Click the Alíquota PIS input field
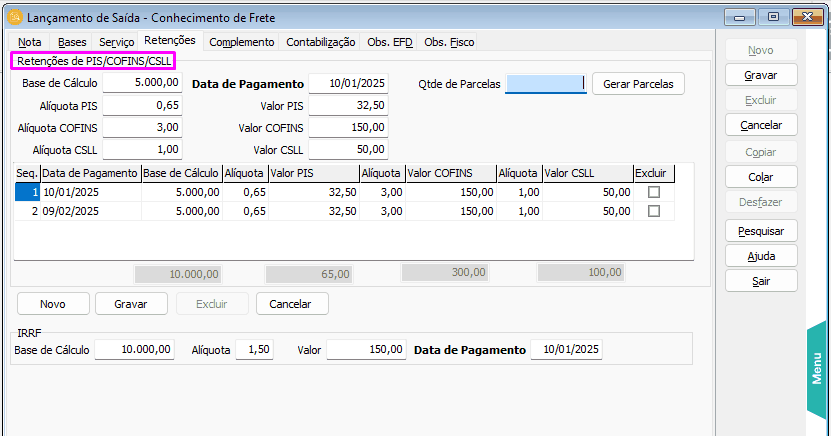The height and width of the screenshot is (436, 831). click(x=143, y=105)
